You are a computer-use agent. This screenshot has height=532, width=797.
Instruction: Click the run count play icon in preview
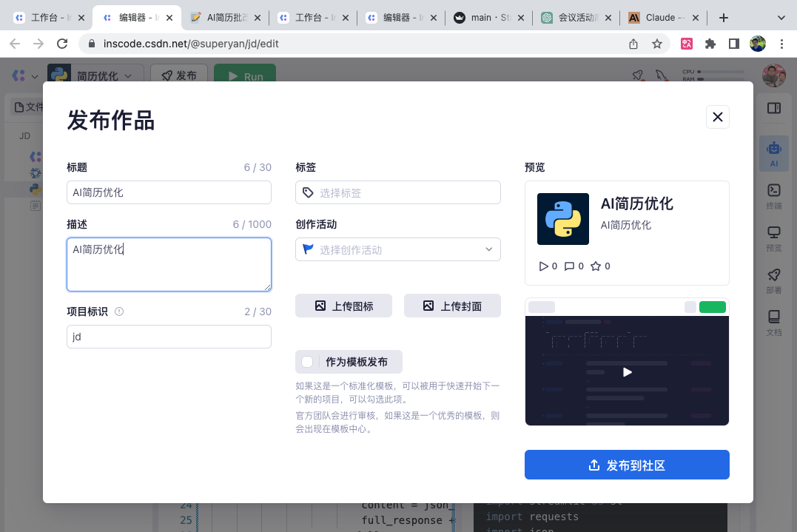(543, 266)
